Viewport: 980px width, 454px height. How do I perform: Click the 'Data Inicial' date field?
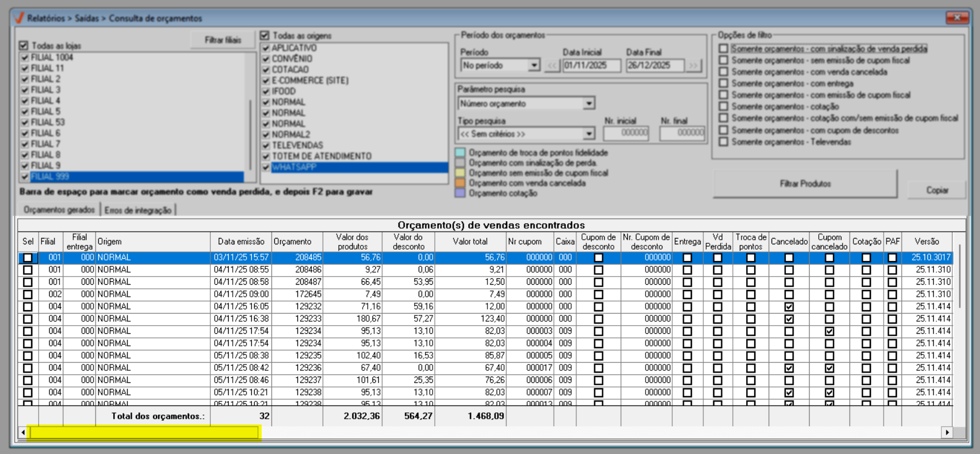(591, 66)
